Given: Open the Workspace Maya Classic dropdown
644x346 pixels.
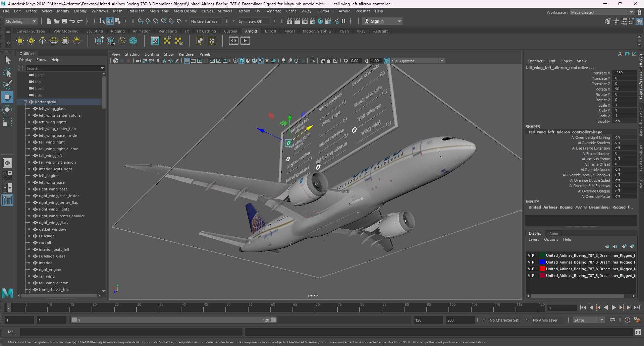Looking at the screenshot, I should (602, 12).
